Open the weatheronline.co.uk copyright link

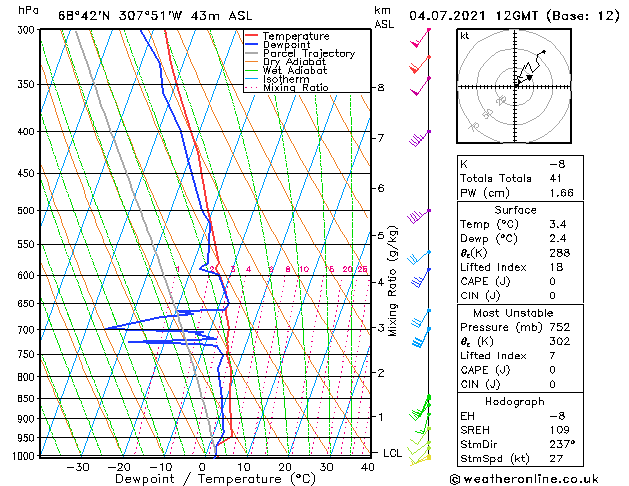click(x=524, y=479)
